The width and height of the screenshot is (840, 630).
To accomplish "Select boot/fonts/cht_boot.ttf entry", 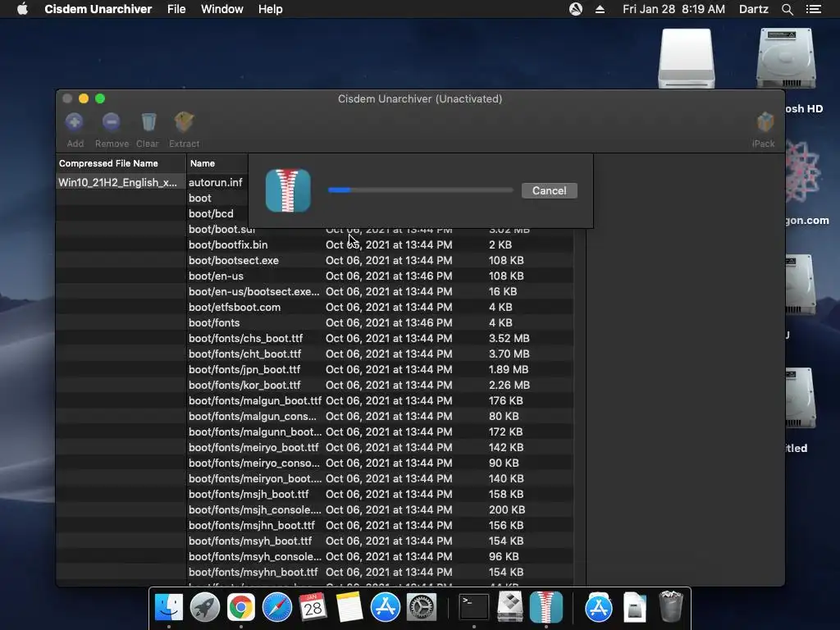I will (x=381, y=354).
